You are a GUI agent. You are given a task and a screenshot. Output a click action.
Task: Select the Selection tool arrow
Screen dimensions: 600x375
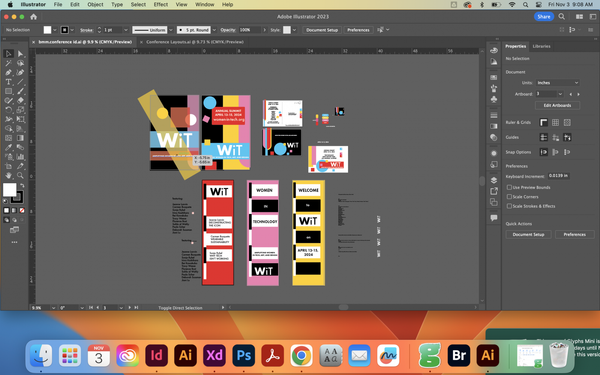pyautogui.click(x=8, y=54)
